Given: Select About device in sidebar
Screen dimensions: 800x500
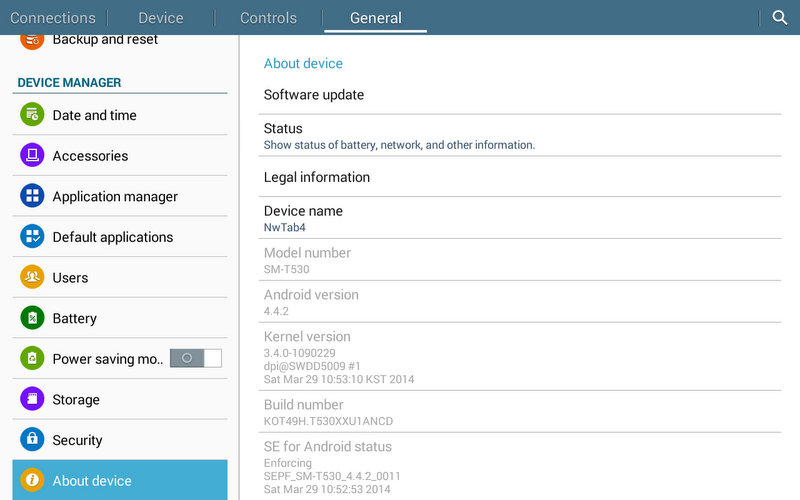Looking at the screenshot, I should 120,480.
